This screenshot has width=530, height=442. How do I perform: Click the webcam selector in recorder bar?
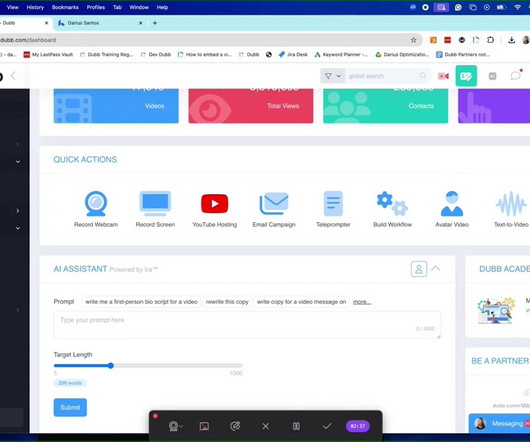pos(175,426)
